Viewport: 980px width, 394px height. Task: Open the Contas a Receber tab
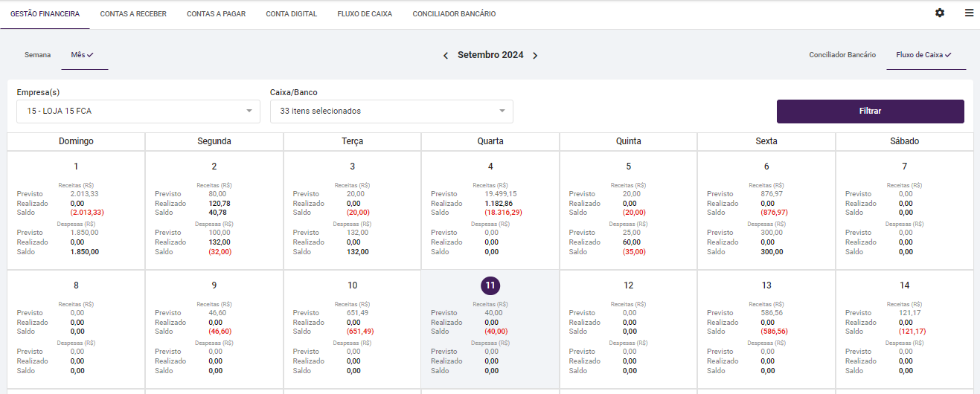pyautogui.click(x=133, y=14)
